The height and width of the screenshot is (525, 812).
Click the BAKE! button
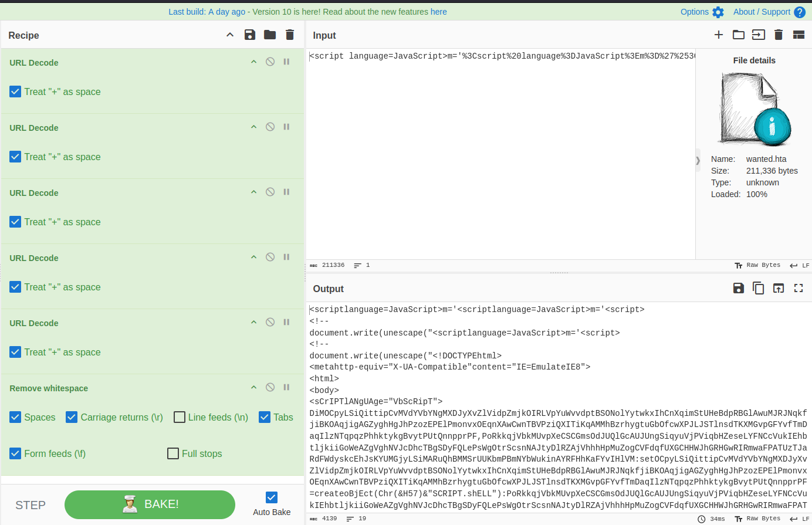pos(150,504)
